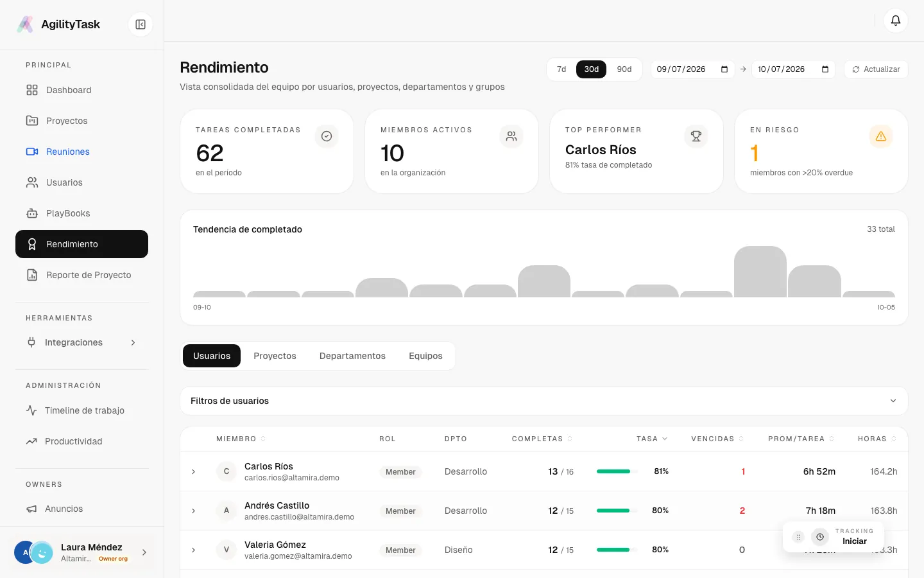Expand Integraciones submenu
This screenshot has width=924, height=578.
coord(81,342)
